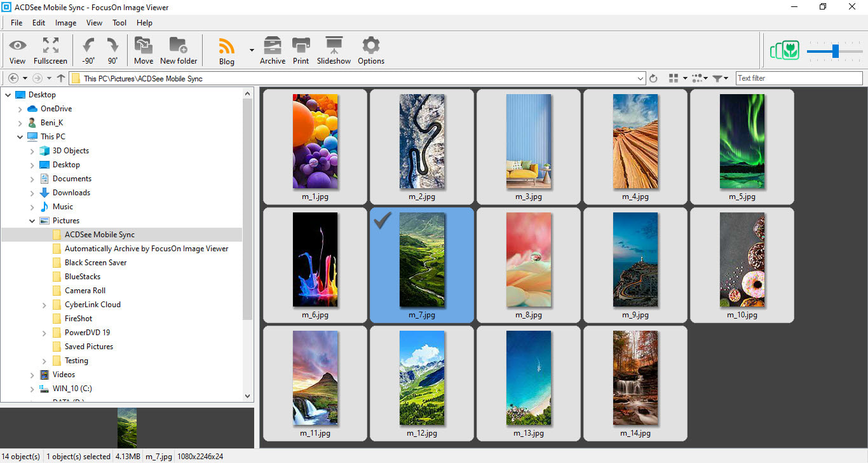Open the view layout grid icon

pos(674,78)
